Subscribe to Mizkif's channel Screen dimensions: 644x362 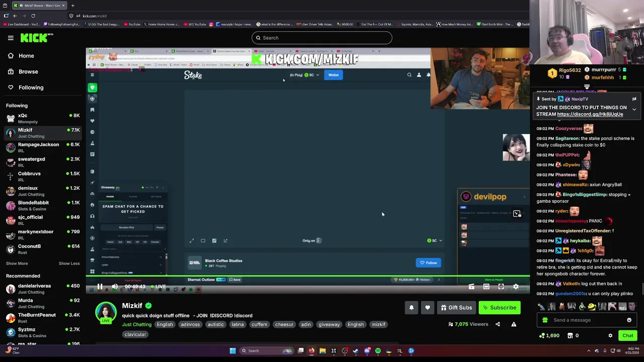click(500, 308)
